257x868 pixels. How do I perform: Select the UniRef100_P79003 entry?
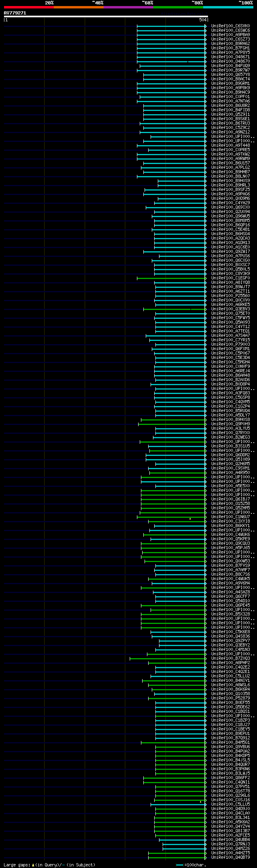click(x=230, y=344)
